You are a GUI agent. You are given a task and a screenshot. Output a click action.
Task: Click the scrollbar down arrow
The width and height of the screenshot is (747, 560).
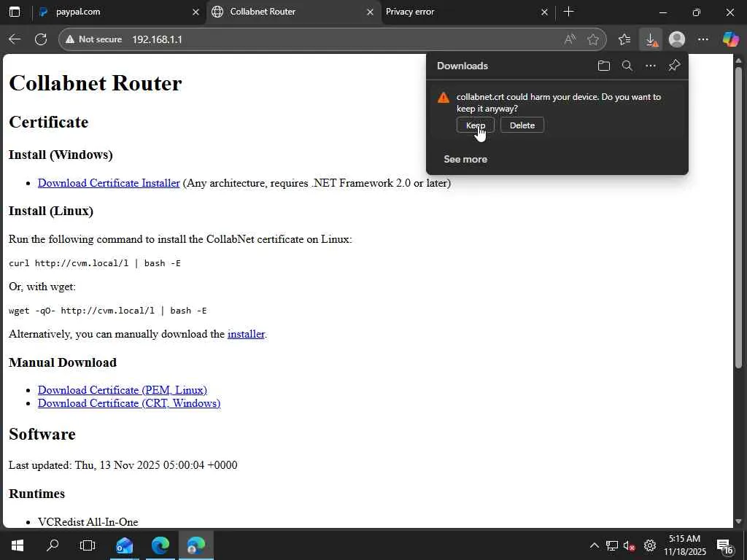coord(738,521)
